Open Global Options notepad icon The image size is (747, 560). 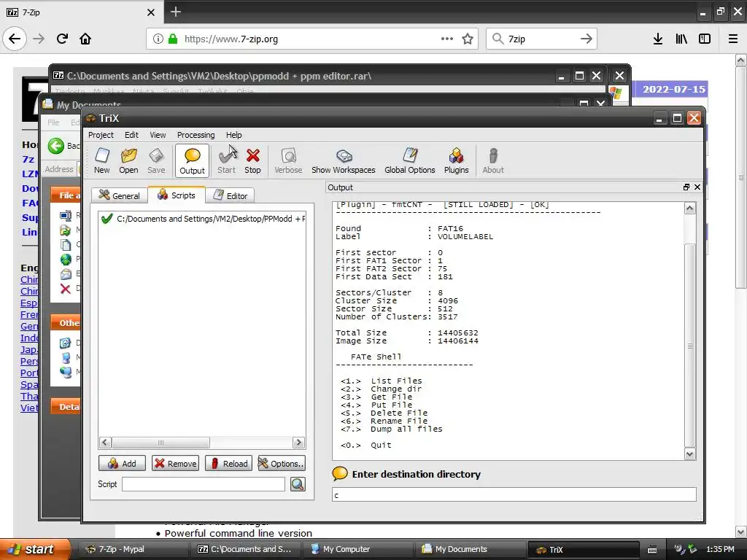pyautogui.click(x=410, y=161)
